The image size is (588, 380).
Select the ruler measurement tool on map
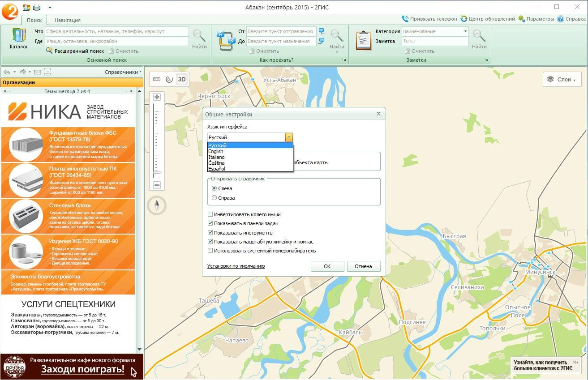157,79
